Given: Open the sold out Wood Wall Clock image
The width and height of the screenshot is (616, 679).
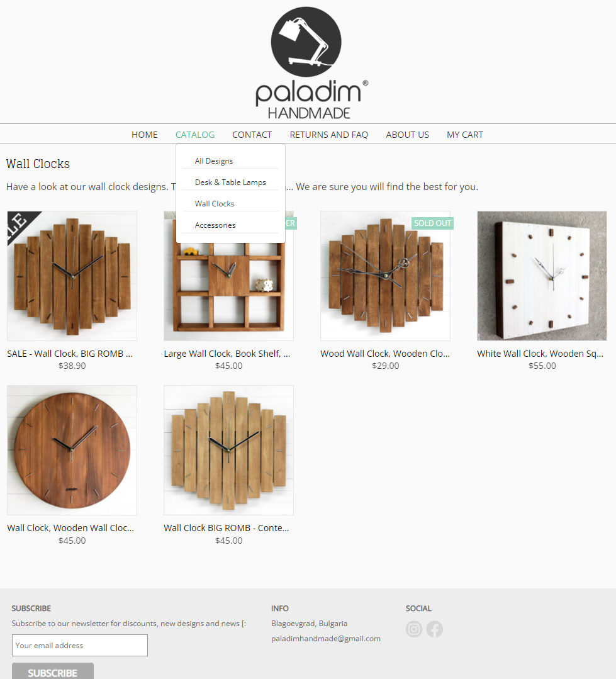Looking at the screenshot, I should tap(385, 276).
